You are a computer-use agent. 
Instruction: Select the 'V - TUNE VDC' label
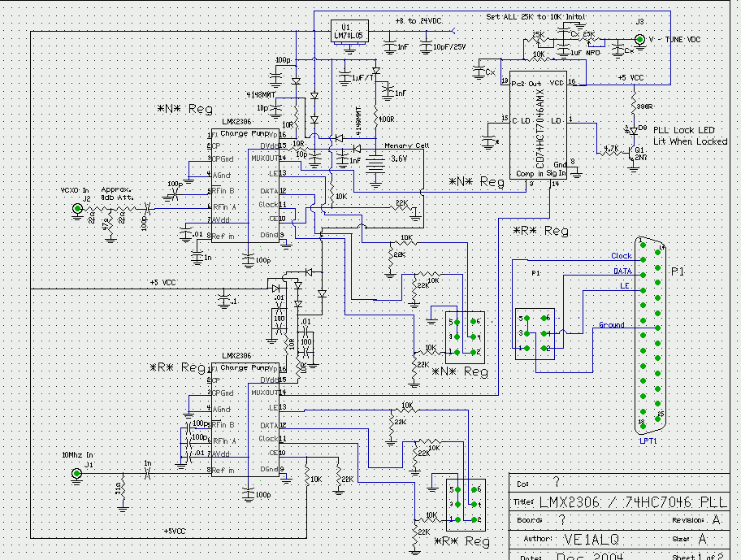pos(675,40)
